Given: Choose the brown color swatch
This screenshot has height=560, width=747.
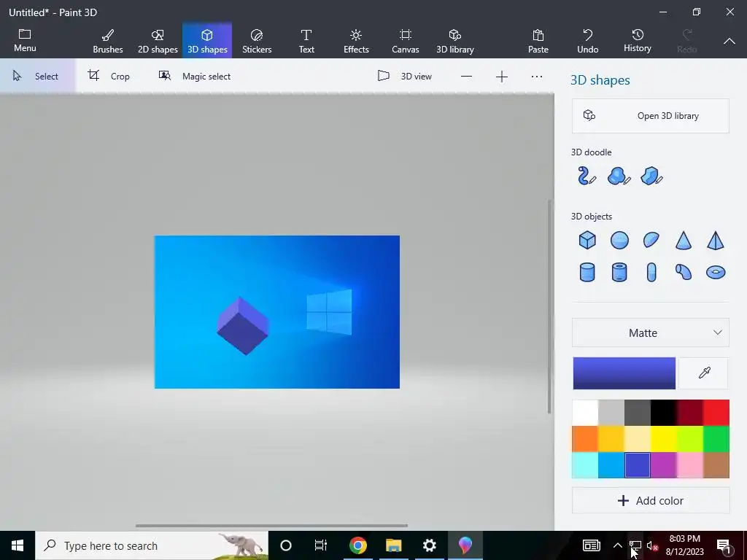Looking at the screenshot, I should tap(716, 464).
